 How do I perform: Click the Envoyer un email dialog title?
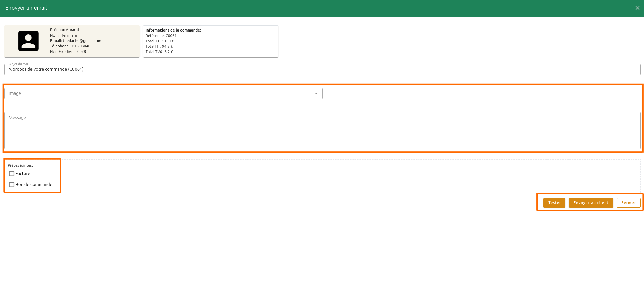coord(26,8)
